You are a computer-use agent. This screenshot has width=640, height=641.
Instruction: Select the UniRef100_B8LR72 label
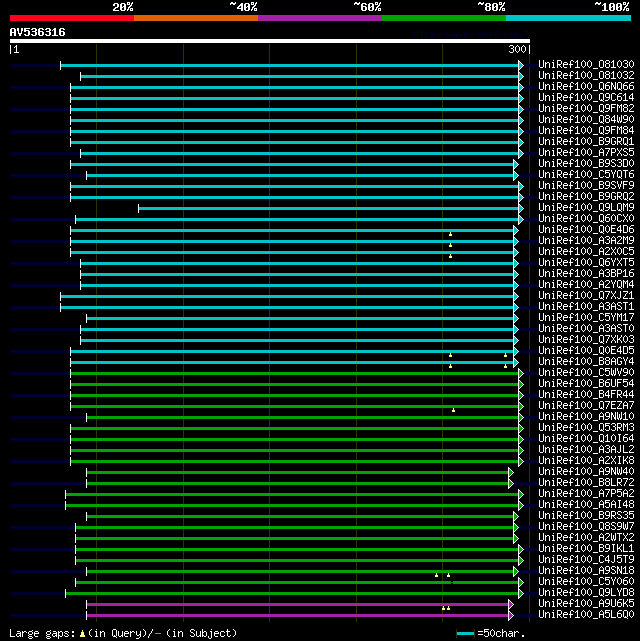point(586,483)
